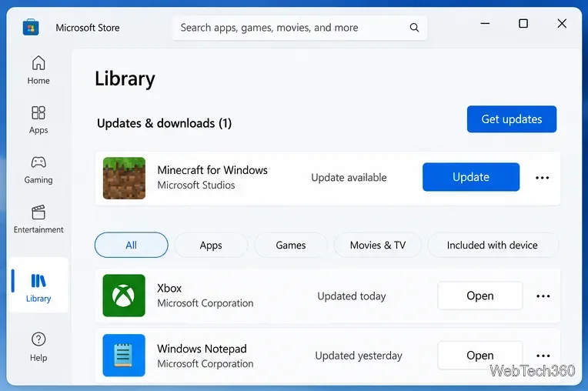Open Windows Notepad
Screen dimensions: 588x391
480,356
